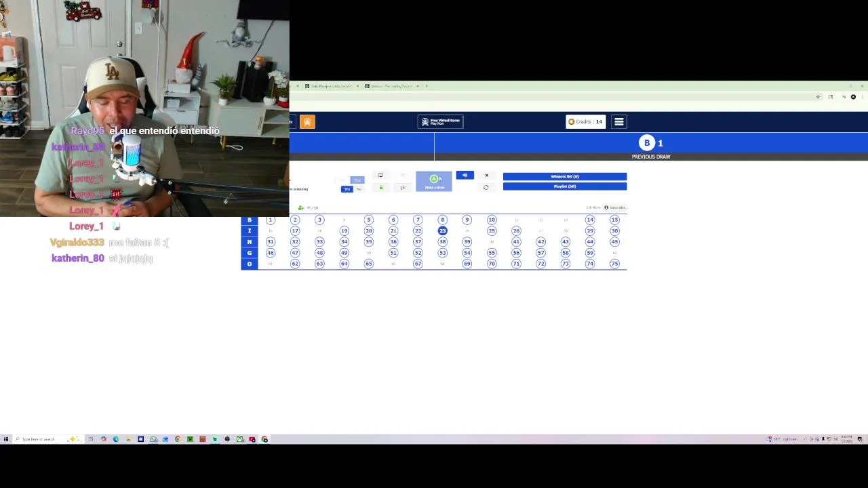Open the browser three-dot menu
The width and height of the screenshot is (868, 488).
[x=862, y=97]
